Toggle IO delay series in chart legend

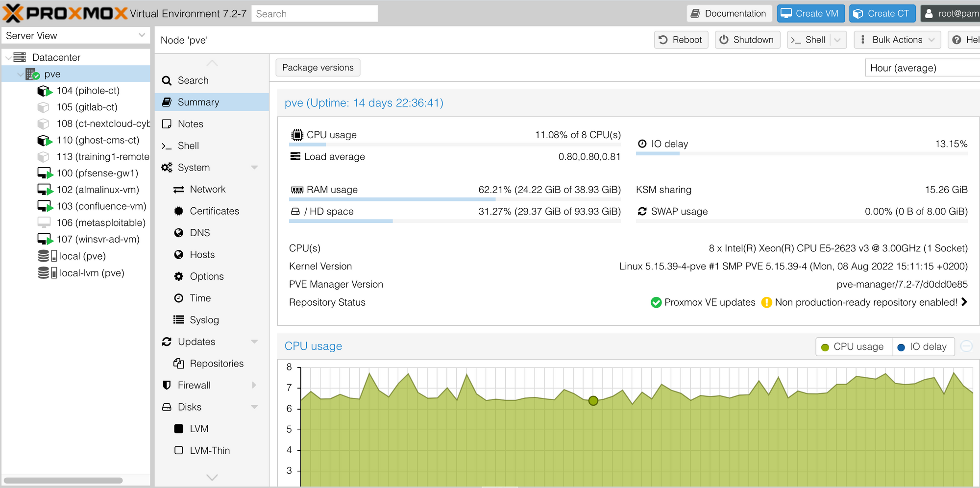click(923, 347)
